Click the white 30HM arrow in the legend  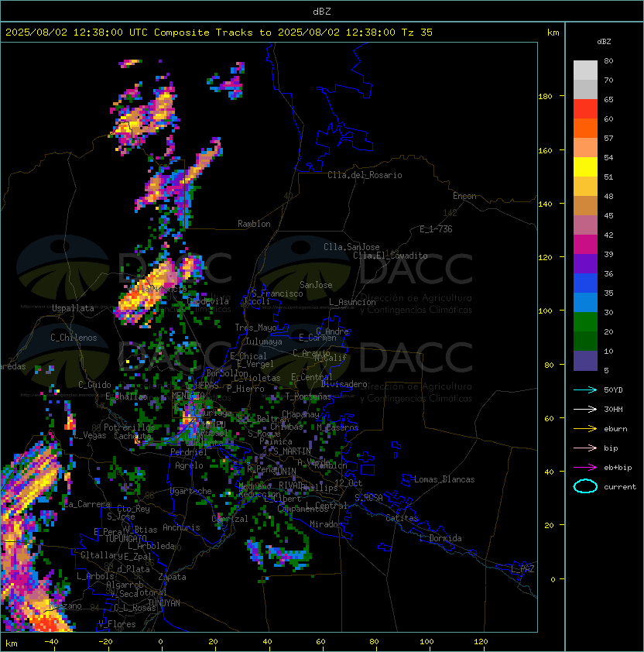(585, 409)
